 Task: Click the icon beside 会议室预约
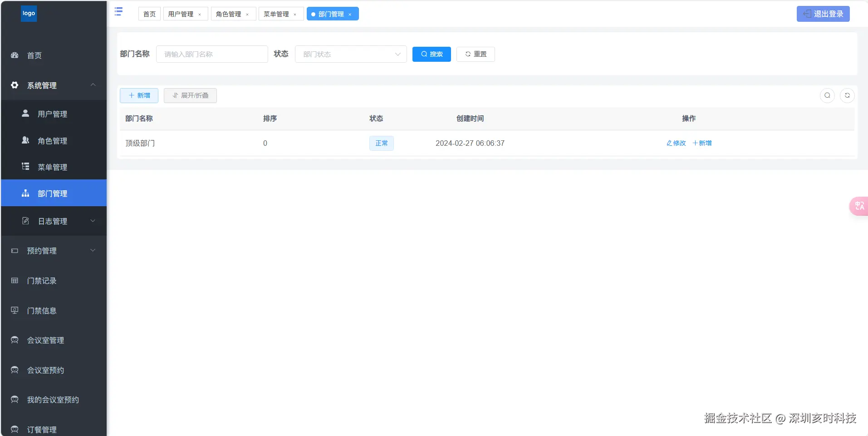tap(15, 370)
